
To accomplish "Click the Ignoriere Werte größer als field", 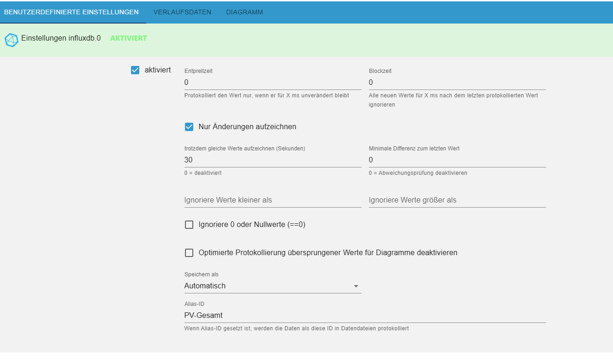I will (x=457, y=200).
